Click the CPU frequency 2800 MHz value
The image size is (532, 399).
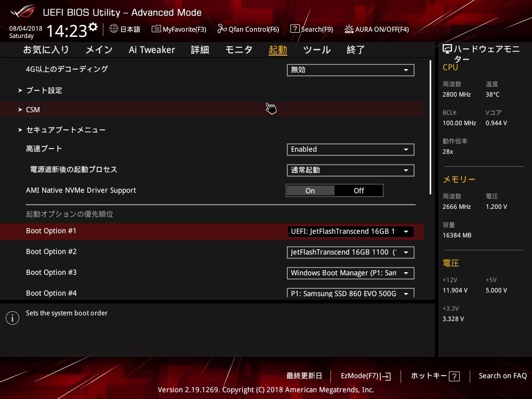456,95
